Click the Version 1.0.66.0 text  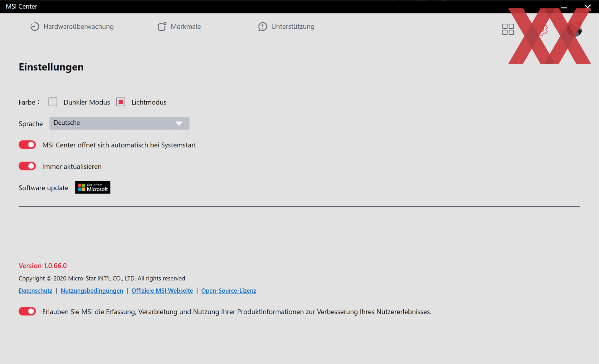pyautogui.click(x=43, y=266)
